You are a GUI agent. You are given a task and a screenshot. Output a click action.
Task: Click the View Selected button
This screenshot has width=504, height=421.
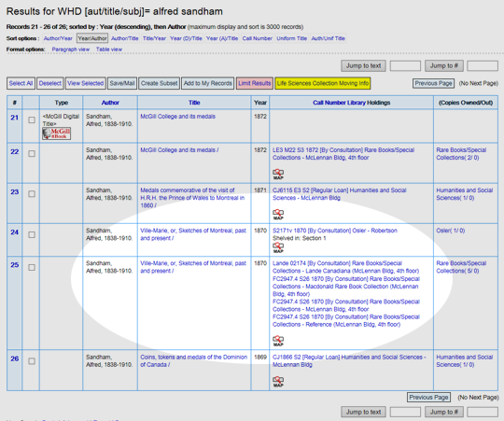86,83
